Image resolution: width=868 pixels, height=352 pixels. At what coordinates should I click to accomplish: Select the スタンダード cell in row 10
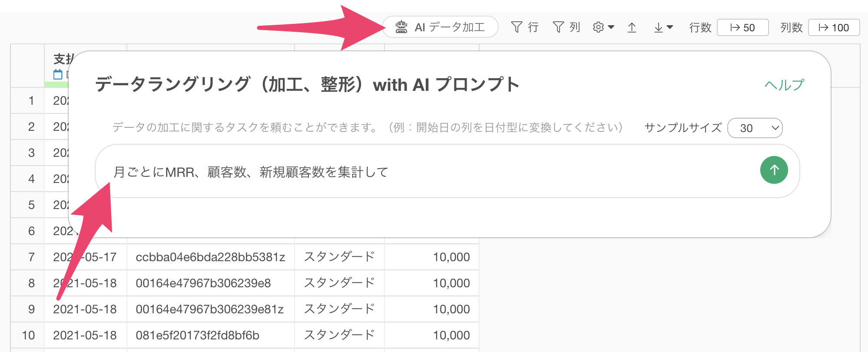coord(339,335)
